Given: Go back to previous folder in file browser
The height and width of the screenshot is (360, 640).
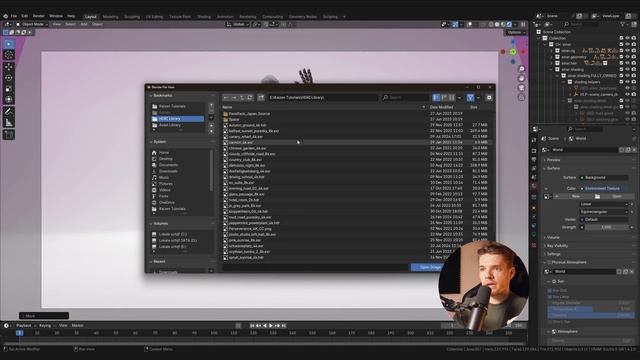Looking at the screenshot, I should click(226, 98).
